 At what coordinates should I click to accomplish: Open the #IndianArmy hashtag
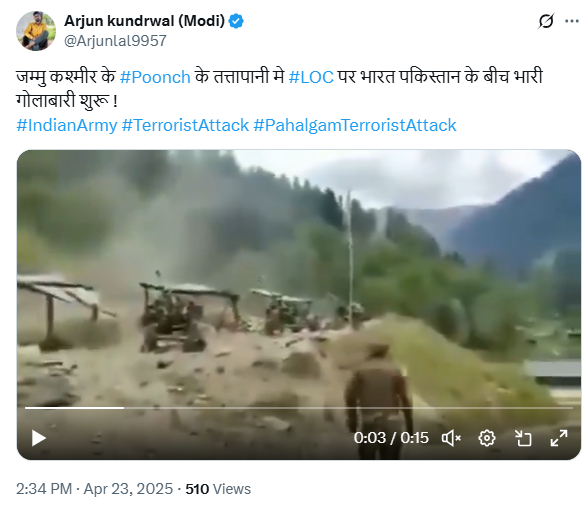(67, 125)
